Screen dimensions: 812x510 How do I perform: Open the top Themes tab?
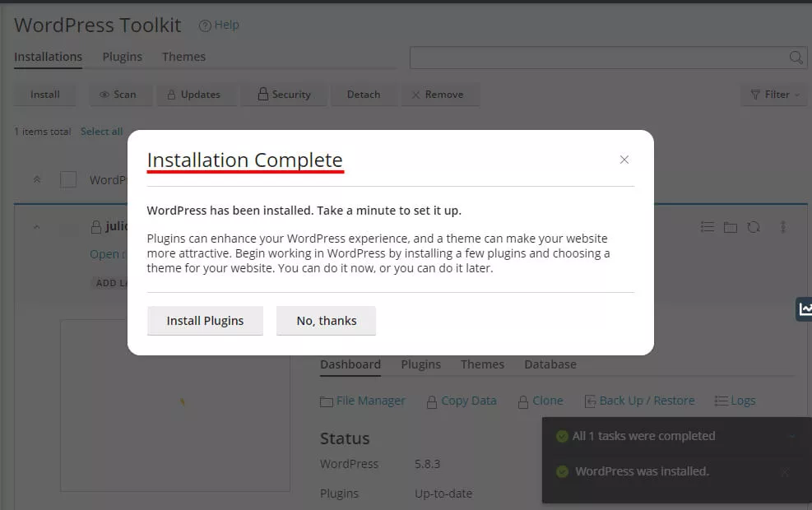click(x=183, y=57)
